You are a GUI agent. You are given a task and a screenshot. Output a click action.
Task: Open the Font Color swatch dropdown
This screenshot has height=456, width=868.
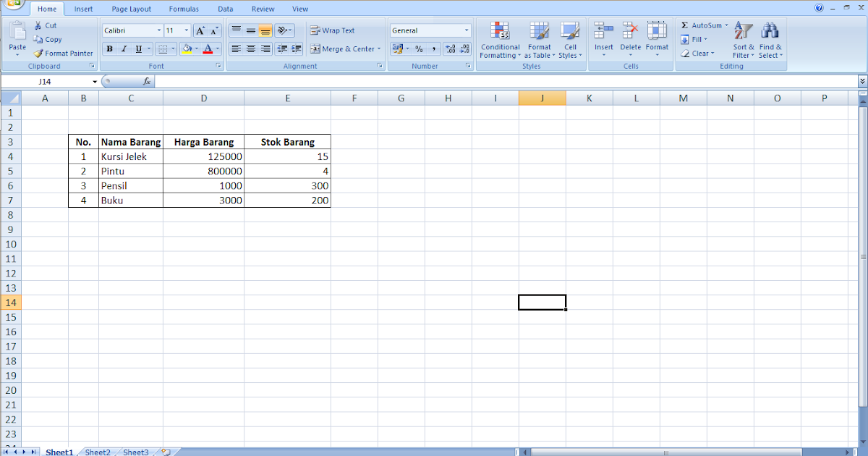[217, 48]
